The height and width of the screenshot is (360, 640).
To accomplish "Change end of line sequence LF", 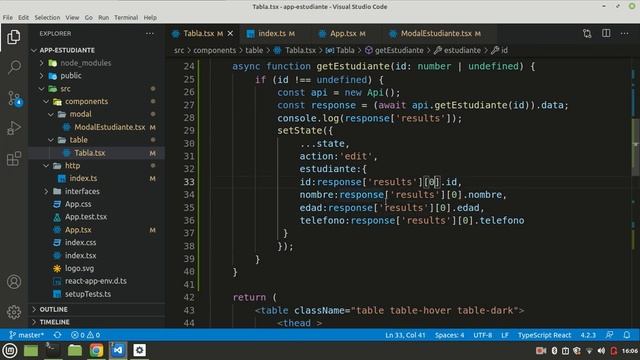I will (504, 335).
